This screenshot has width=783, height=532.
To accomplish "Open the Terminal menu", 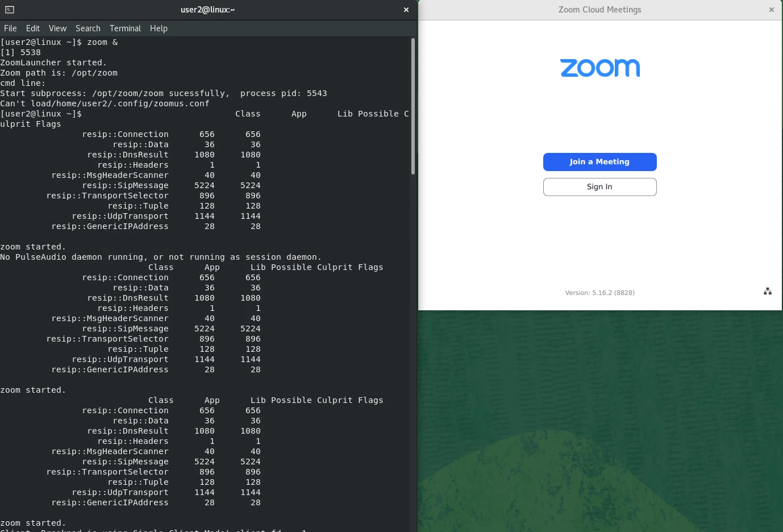I will [x=125, y=28].
